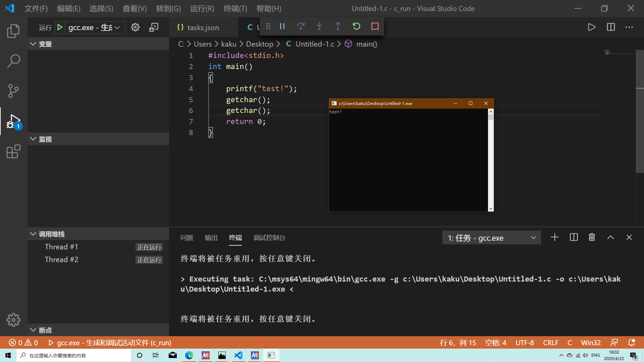Collapse the 调用堆栈 (Call Stack) section
644x362 pixels.
[x=33, y=234]
